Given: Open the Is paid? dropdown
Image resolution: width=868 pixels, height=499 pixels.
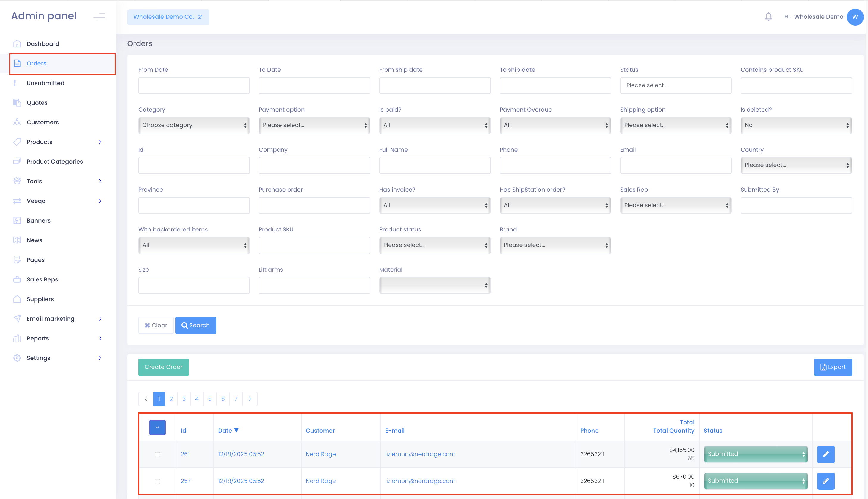Looking at the screenshot, I should pos(434,125).
